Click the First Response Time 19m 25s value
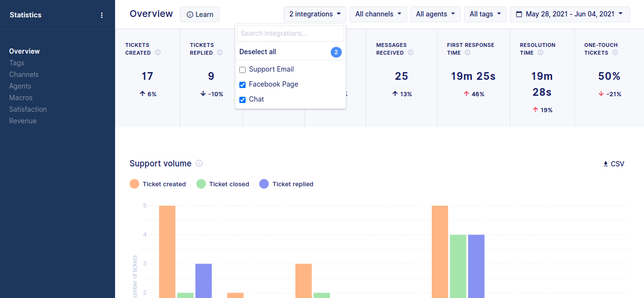 point(473,76)
